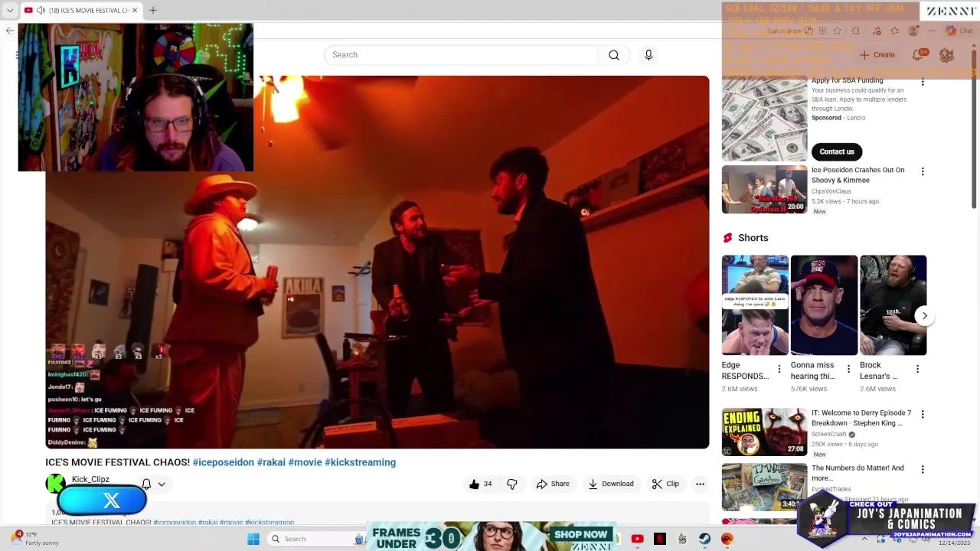
Task: Create a clip with the Clip button
Action: pyautogui.click(x=665, y=484)
